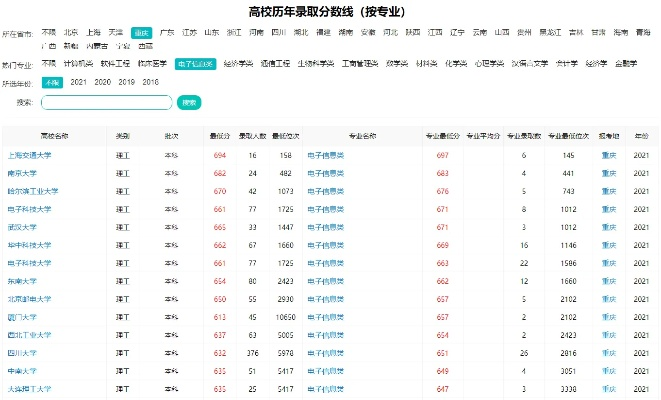Open 中南大学 university link
The height and width of the screenshot is (400, 661).
point(22,371)
